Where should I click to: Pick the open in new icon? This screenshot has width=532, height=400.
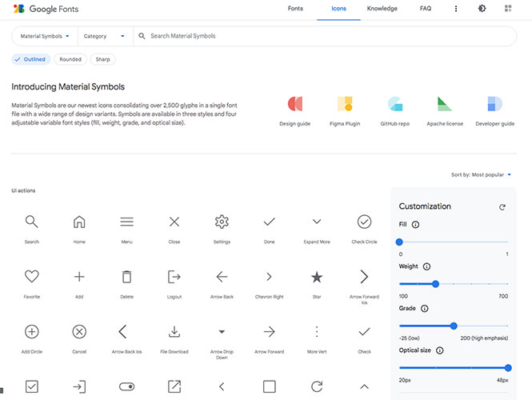pyautogui.click(x=174, y=386)
